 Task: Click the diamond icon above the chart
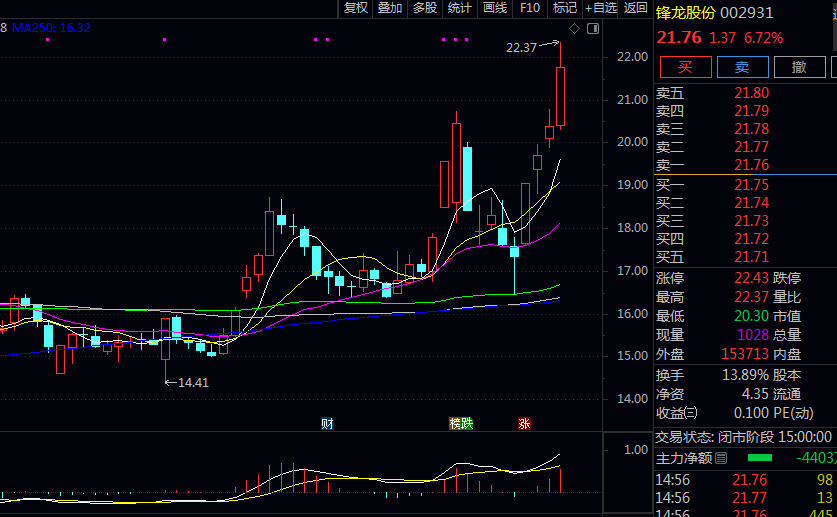(x=573, y=27)
